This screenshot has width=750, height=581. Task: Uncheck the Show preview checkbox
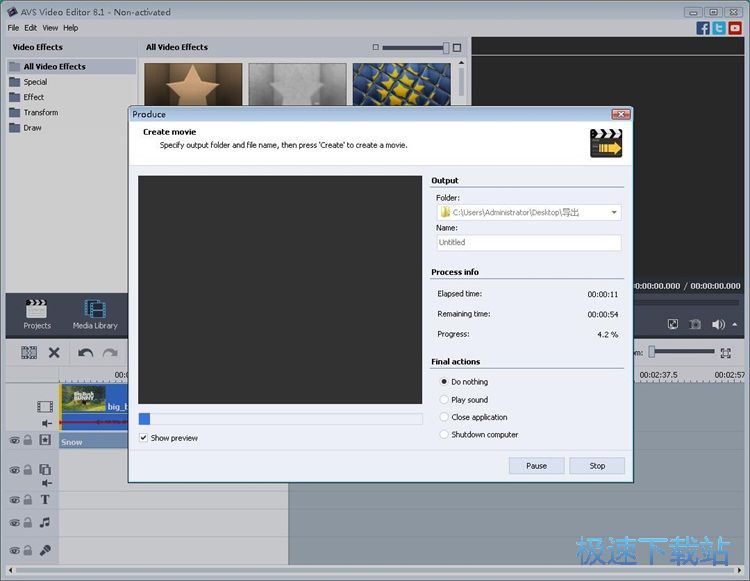143,438
